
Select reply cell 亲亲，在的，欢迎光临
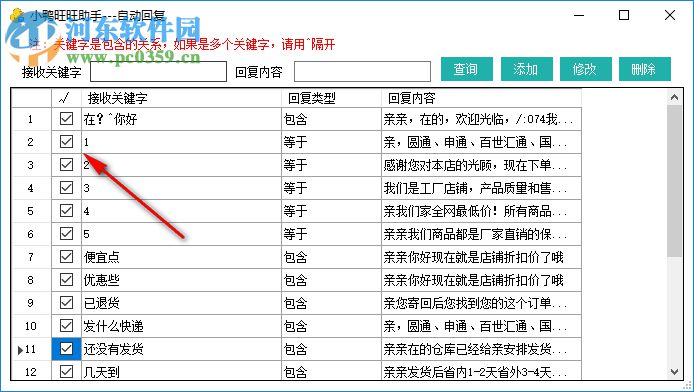tap(481, 119)
